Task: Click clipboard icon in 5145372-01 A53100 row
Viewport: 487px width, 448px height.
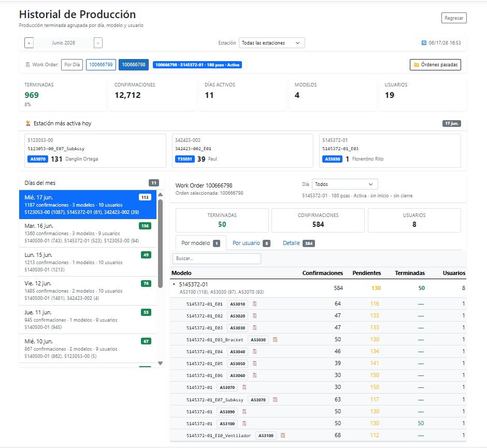Action: pos(245,424)
